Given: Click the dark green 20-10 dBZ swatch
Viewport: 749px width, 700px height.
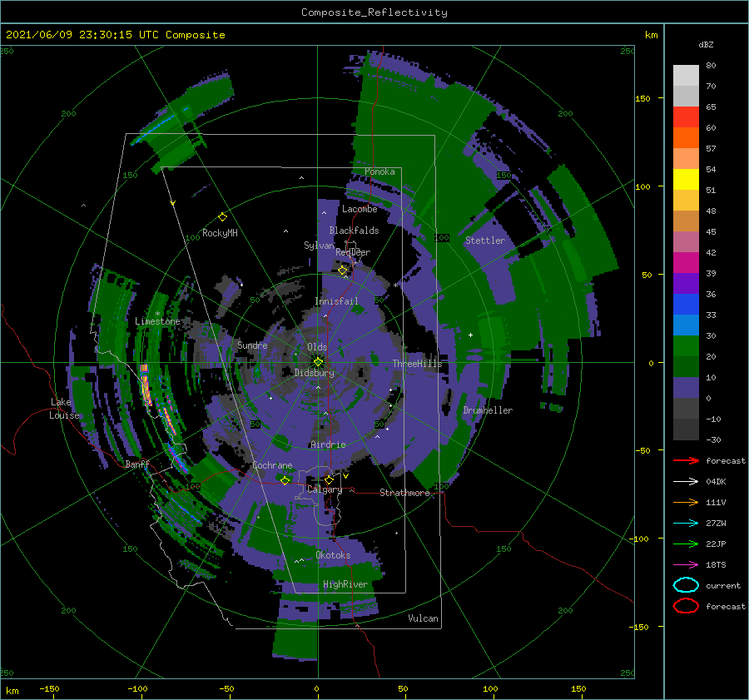Looking at the screenshot, I should coord(686,367).
